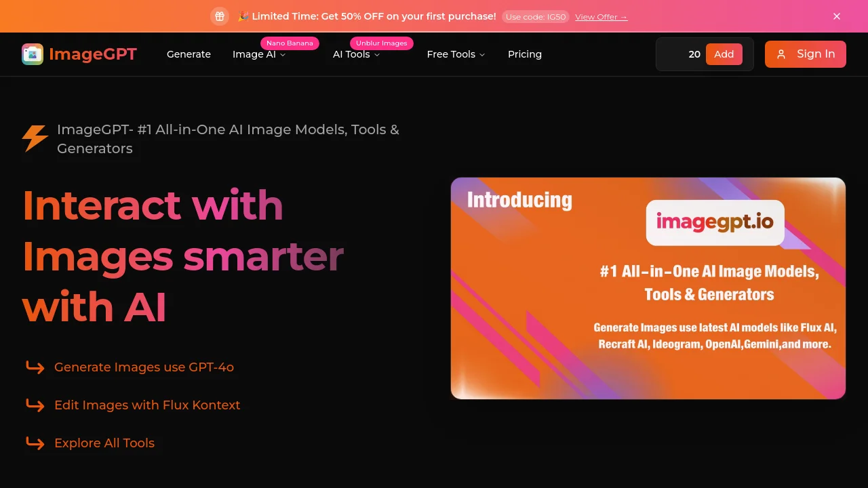Open "Generate Images use GPT-4o" link
Screen dimensions: 868x488
(x=144, y=367)
